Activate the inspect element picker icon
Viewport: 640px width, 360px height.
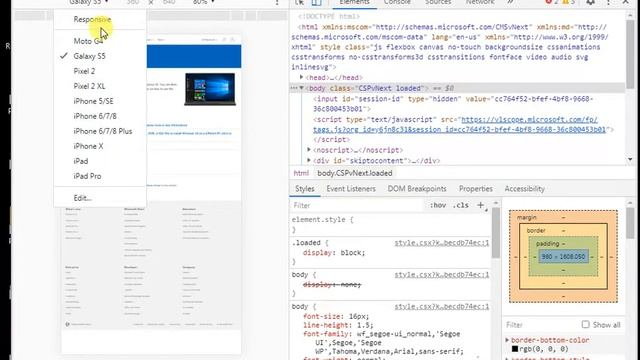click(300, 2)
